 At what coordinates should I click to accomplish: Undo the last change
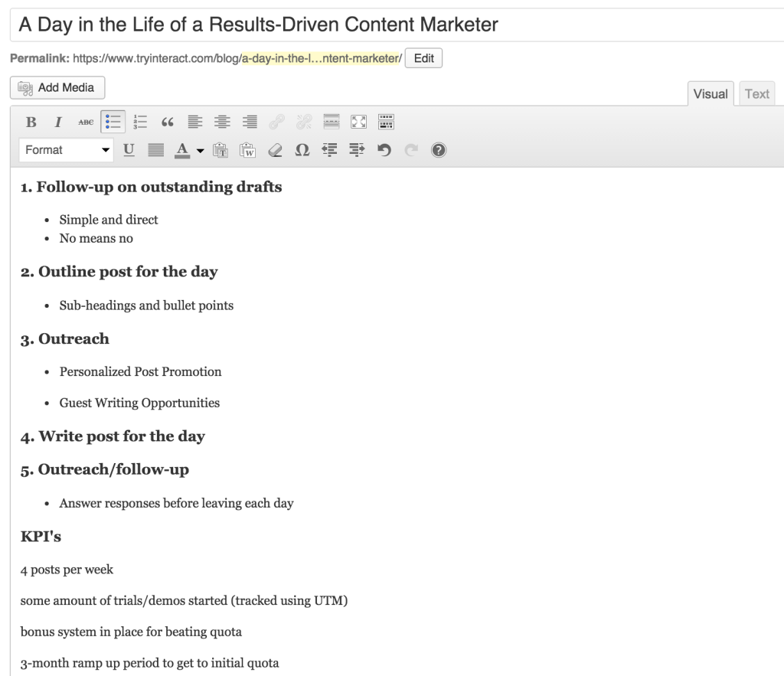[x=384, y=150]
